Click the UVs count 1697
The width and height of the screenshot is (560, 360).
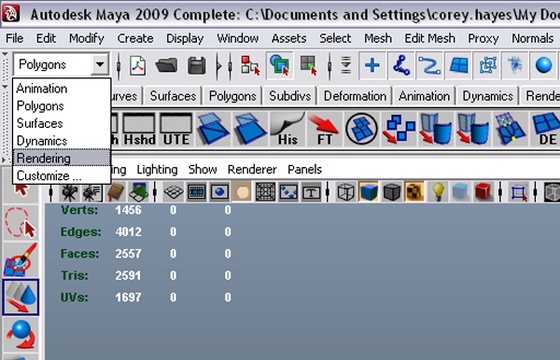[x=128, y=297]
